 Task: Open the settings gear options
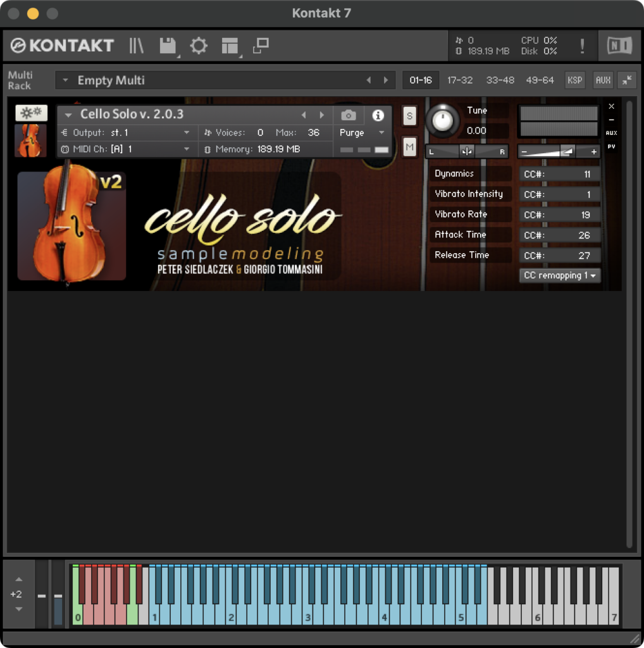pyautogui.click(x=199, y=46)
